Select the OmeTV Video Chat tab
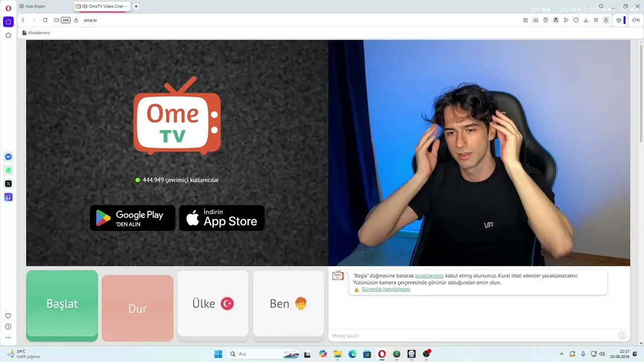 click(x=102, y=7)
